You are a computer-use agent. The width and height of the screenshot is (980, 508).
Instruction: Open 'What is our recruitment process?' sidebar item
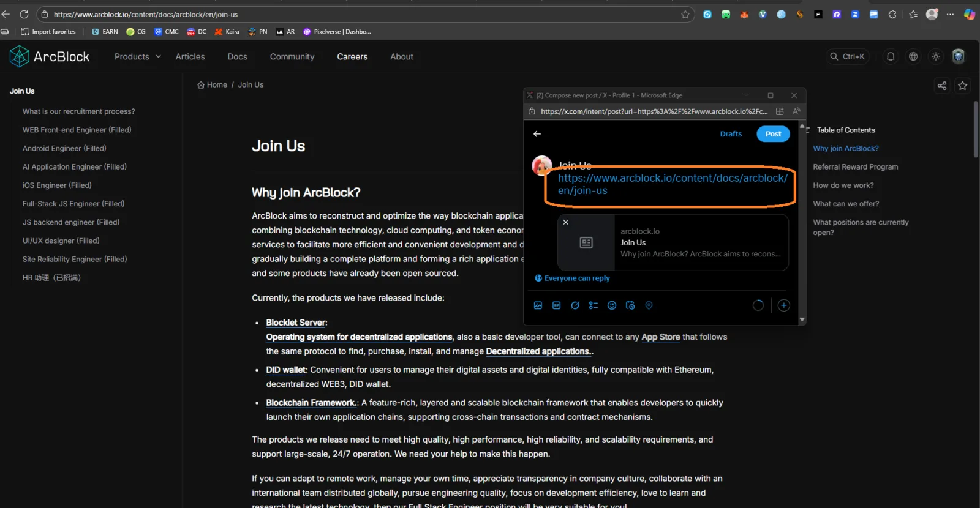[x=79, y=111]
